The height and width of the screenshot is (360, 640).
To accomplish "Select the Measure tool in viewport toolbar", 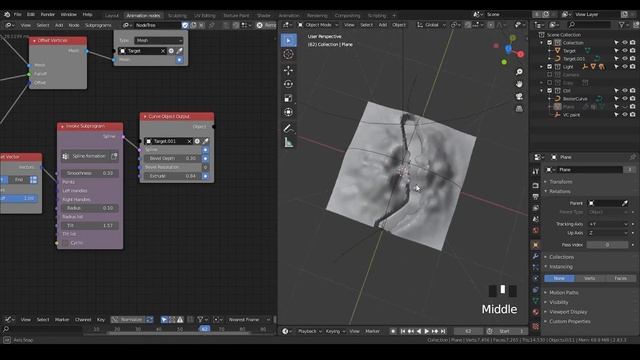I will point(289,142).
